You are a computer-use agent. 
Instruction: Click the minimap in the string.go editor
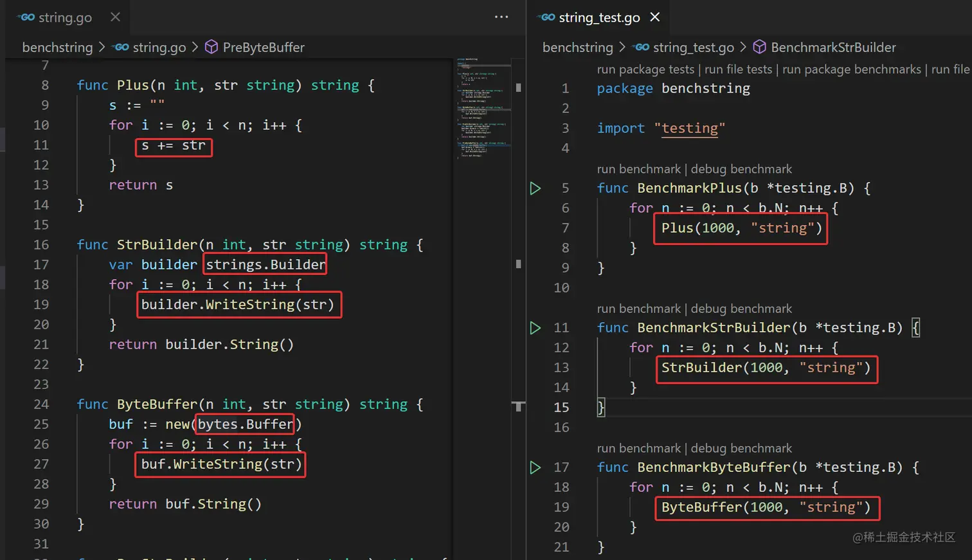(483, 109)
